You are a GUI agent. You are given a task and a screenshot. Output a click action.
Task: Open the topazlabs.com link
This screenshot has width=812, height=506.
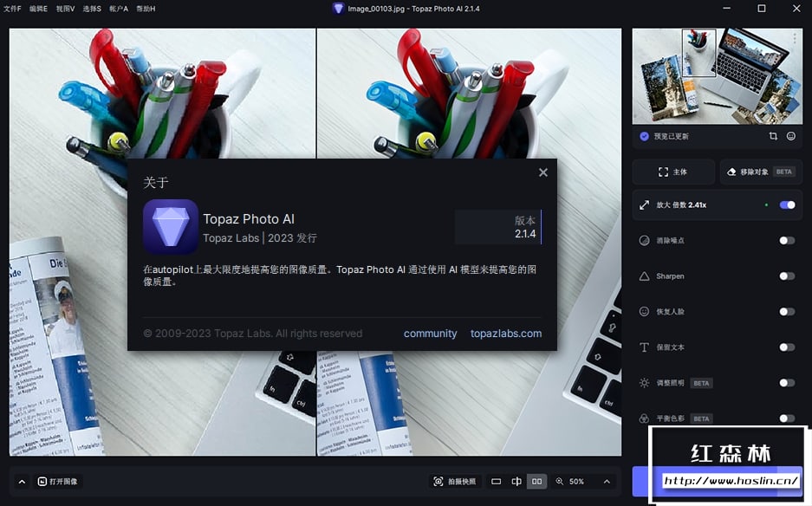(506, 334)
